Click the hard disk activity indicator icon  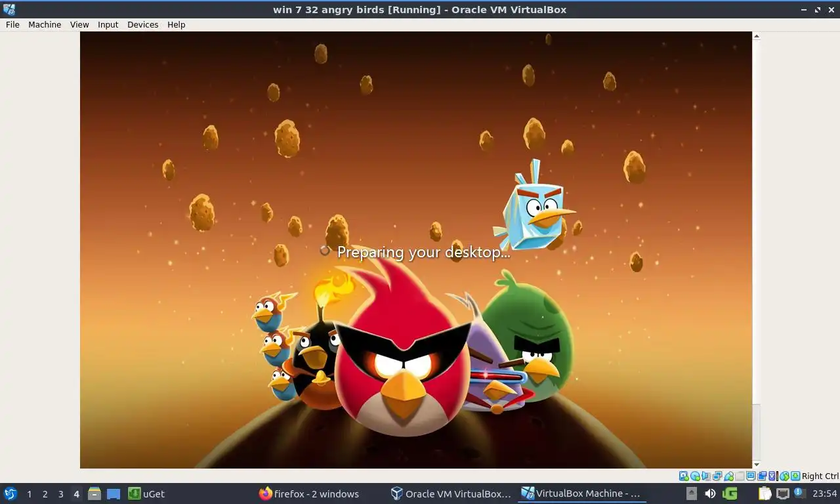[x=684, y=476]
